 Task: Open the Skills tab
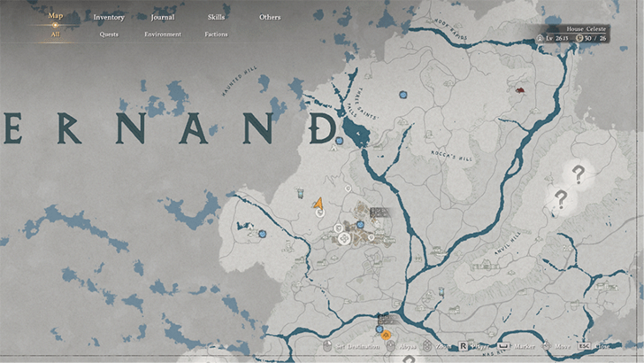coord(216,17)
